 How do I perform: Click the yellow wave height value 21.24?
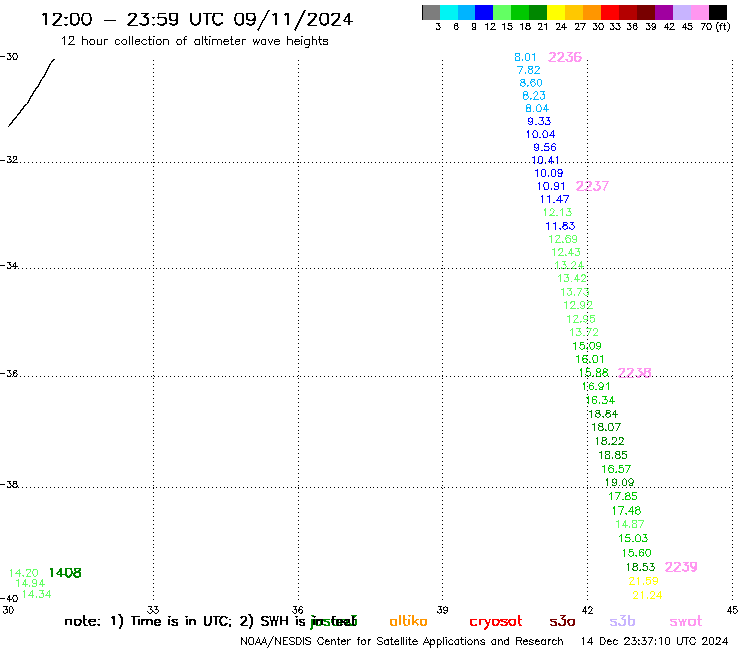[x=648, y=595]
